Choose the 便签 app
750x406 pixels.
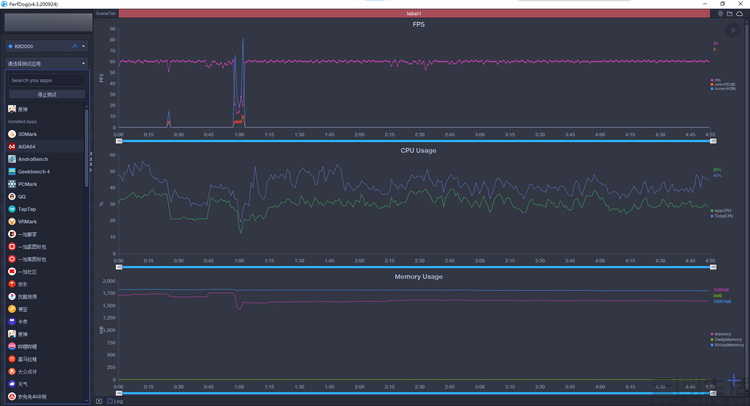(x=45, y=309)
